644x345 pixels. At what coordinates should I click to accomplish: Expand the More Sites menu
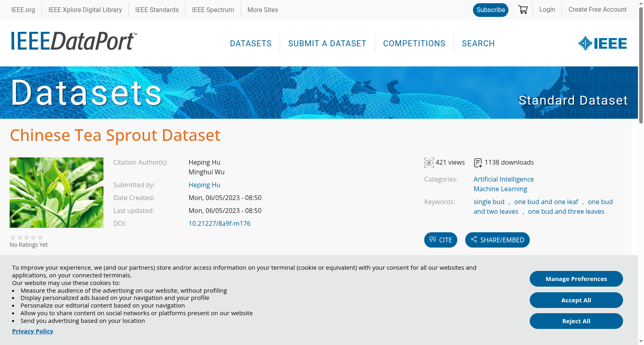click(x=262, y=10)
